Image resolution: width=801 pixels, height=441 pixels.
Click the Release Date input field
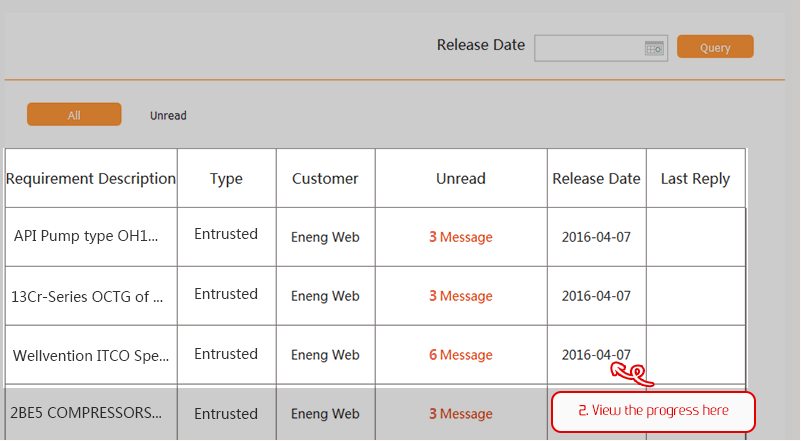[x=590, y=48]
